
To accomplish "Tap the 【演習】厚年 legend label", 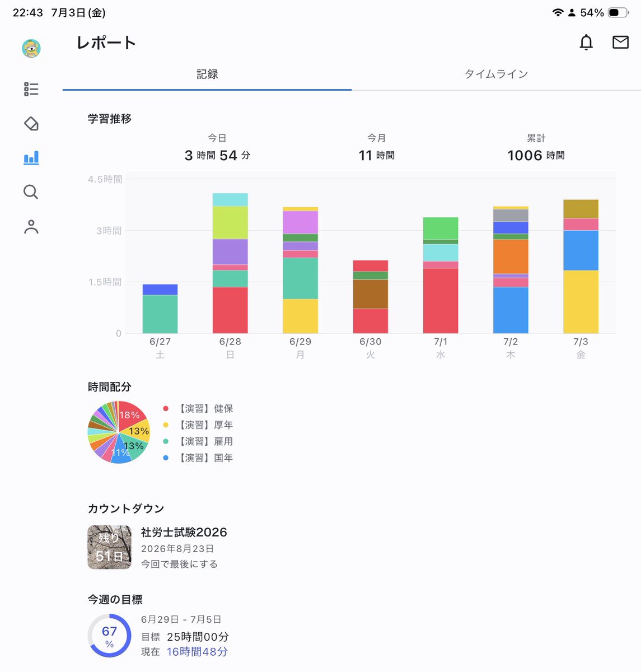I will [x=205, y=425].
